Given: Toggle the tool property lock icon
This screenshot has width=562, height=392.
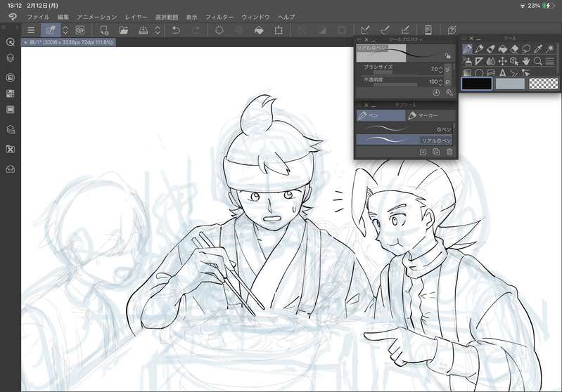Looking at the screenshot, I should pyautogui.click(x=447, y=55).
